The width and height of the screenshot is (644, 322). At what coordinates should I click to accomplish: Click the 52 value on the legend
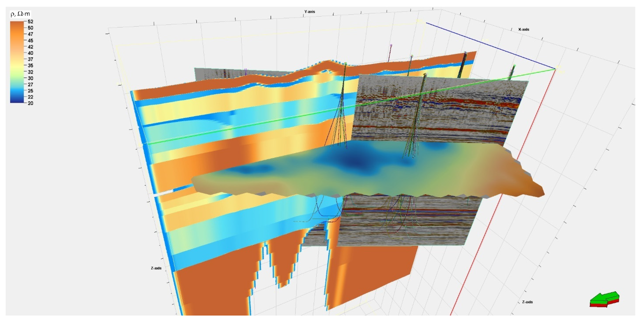[x=30, y=22]
